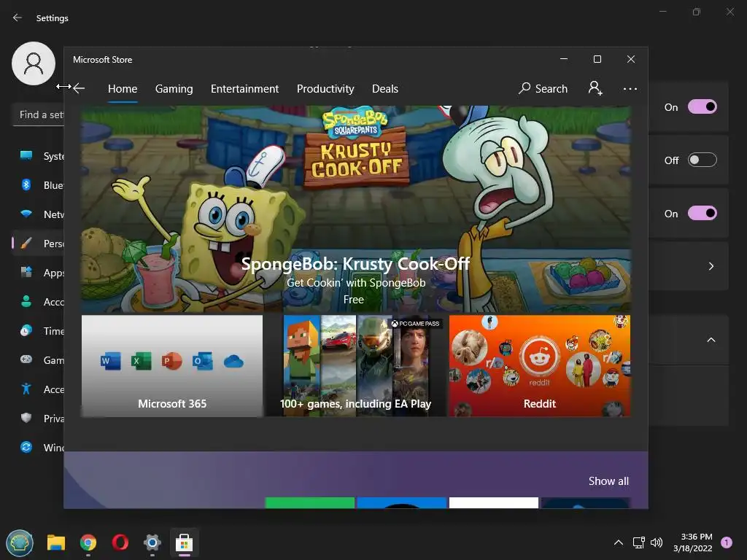The width and height of the screenshot is (747, 560).
Task: Open Privacy & security in Settings sidebar
Action: click(x=38, y=418)
